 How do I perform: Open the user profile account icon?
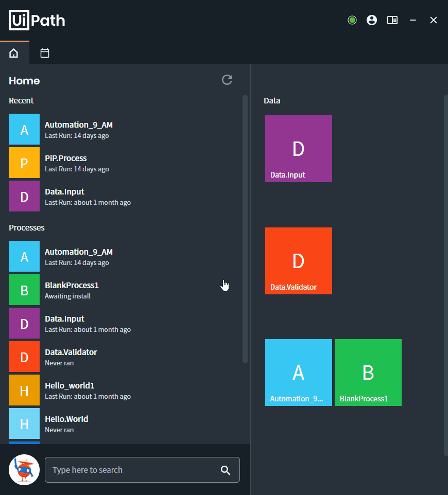(x=372, y=20)
